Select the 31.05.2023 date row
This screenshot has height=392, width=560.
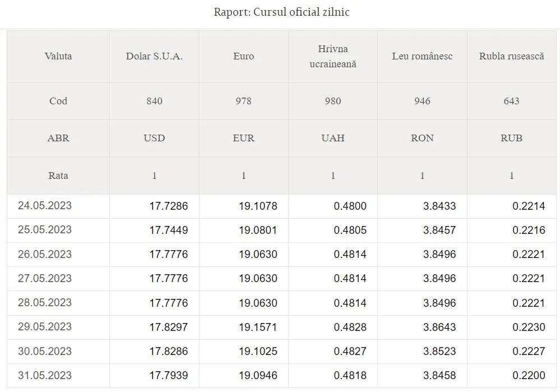[x=281, y=376]
